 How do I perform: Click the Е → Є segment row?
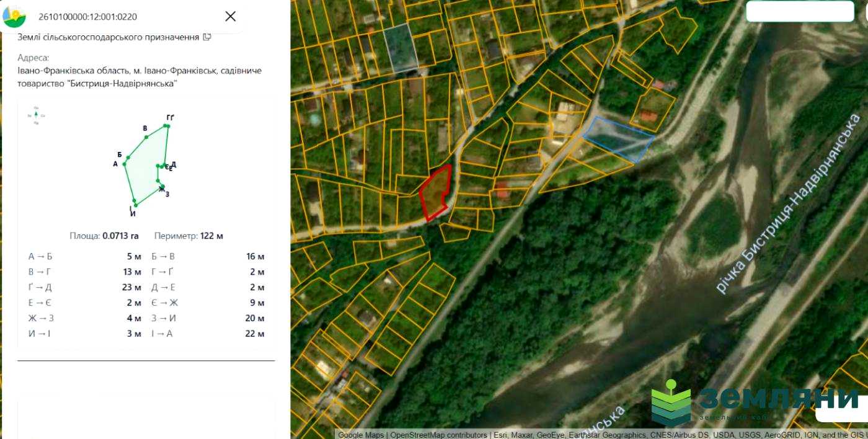(85, 303)
